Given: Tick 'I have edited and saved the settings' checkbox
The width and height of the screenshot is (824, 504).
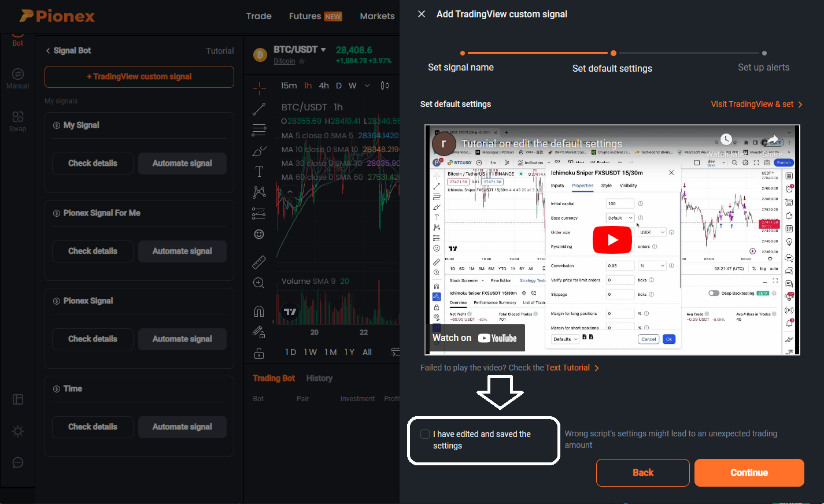Looking at the screenshot, I should click(x=425, y=434).
